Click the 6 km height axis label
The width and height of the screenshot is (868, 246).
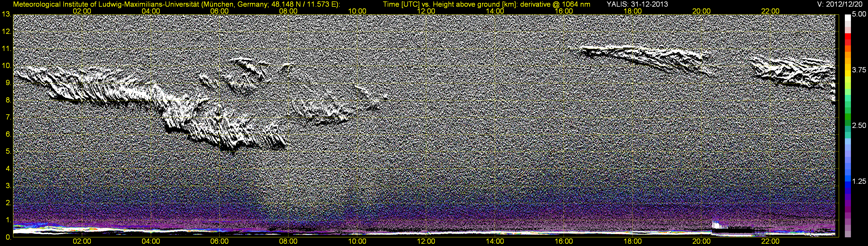pos(8,135)
